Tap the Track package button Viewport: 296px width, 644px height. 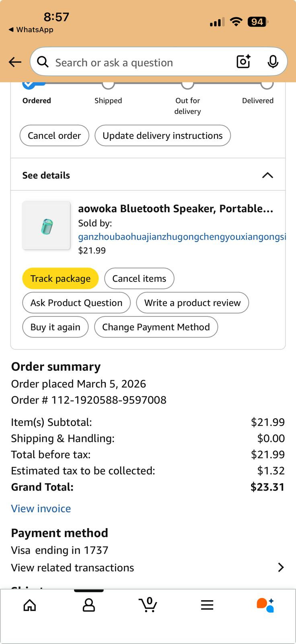60,279
